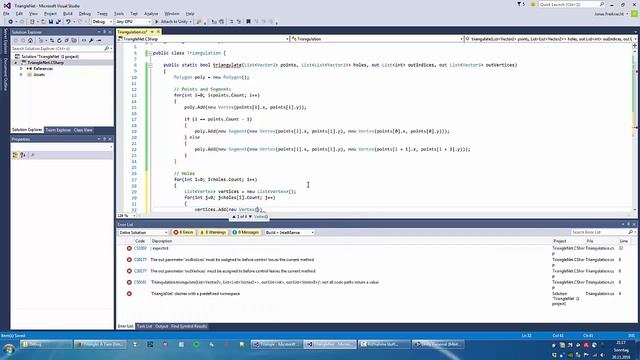Switch to the Class View tab
The height and width of the screenshot is (360, 640).
83,130
